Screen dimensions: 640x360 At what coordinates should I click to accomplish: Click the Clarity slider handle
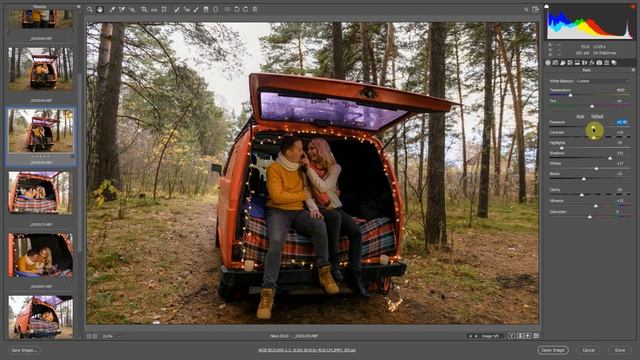582,195
